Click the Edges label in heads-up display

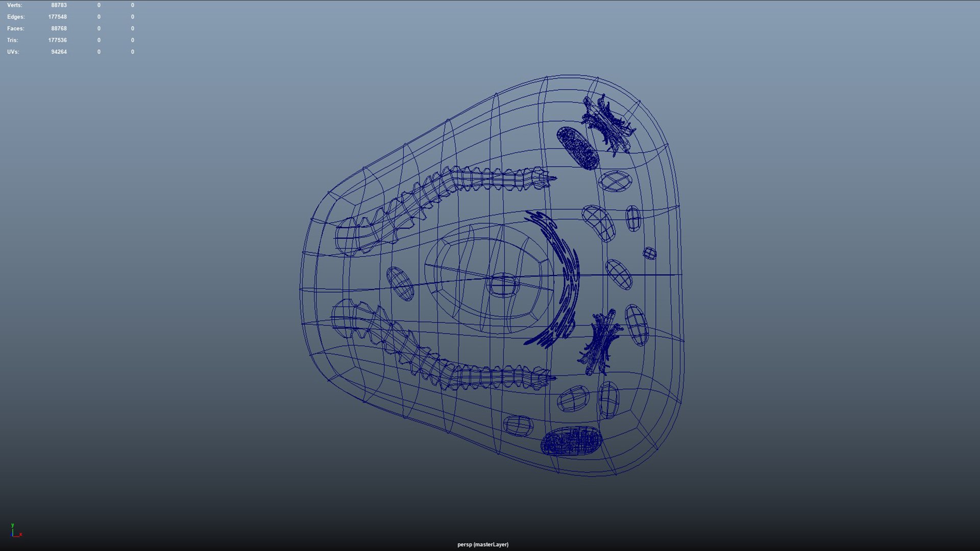pyautogui.click(x=16, y=17)
